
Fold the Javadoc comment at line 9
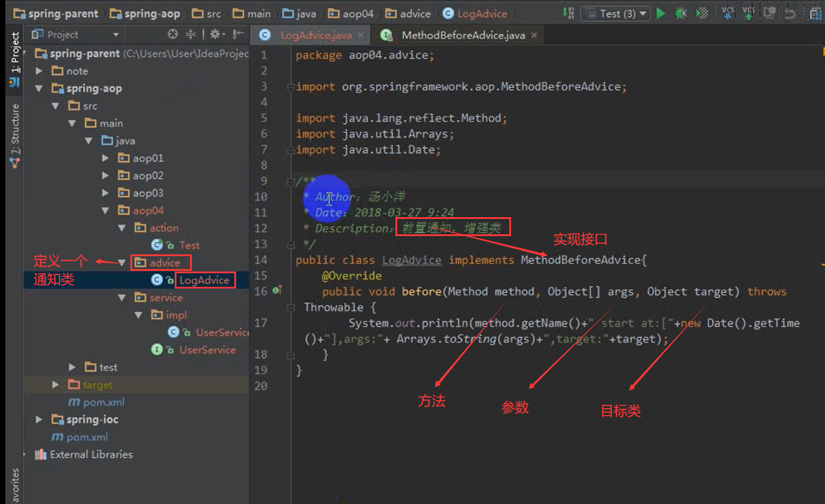(x=290, y=181)
